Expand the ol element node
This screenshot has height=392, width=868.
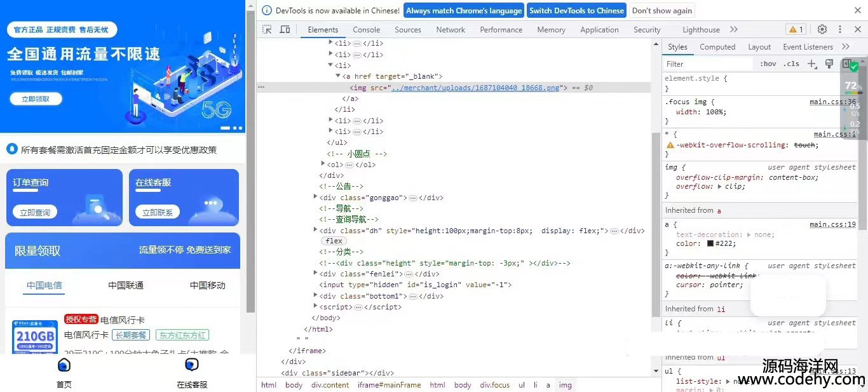[323, 164]
